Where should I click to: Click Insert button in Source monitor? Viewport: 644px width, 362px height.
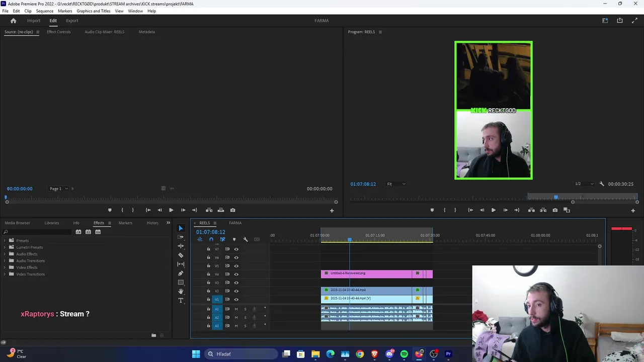[x=209, y=210]
